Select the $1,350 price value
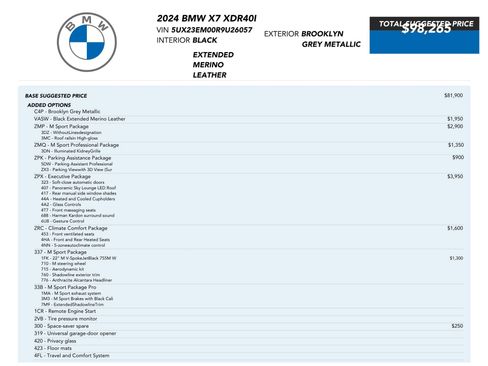The image size is (488, 366). coord(456,145)
